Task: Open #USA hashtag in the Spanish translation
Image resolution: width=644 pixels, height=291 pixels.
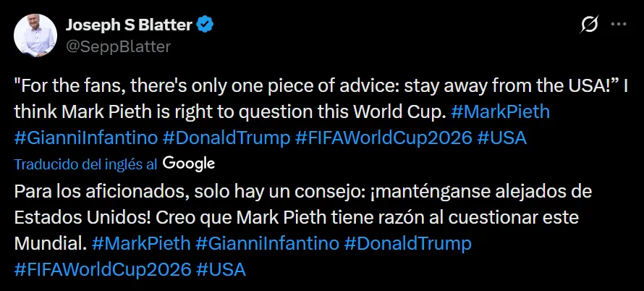Action: pos(221,269)
